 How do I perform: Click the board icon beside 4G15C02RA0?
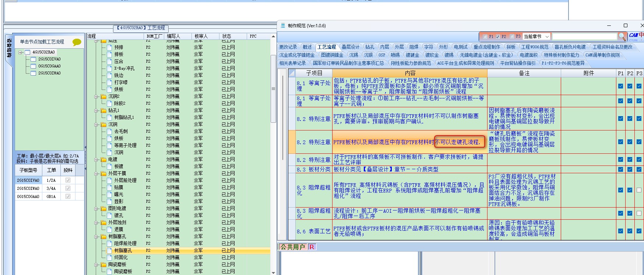point(27,52)
